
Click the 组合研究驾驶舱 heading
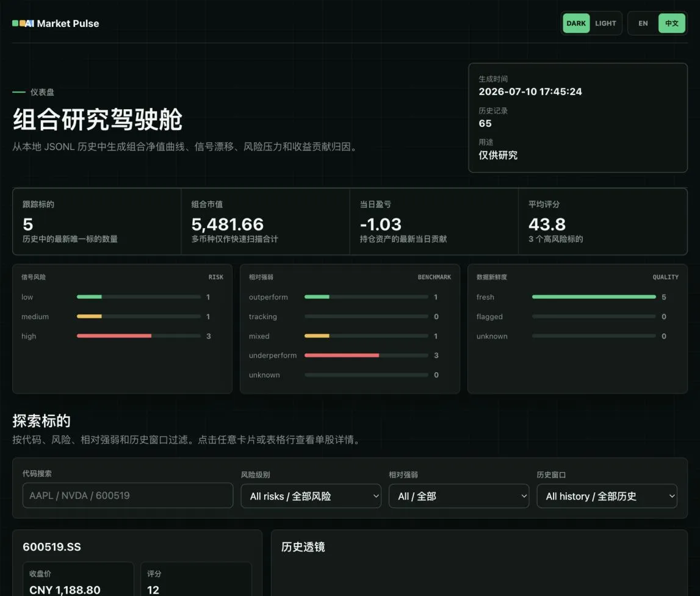pos(97,119)
